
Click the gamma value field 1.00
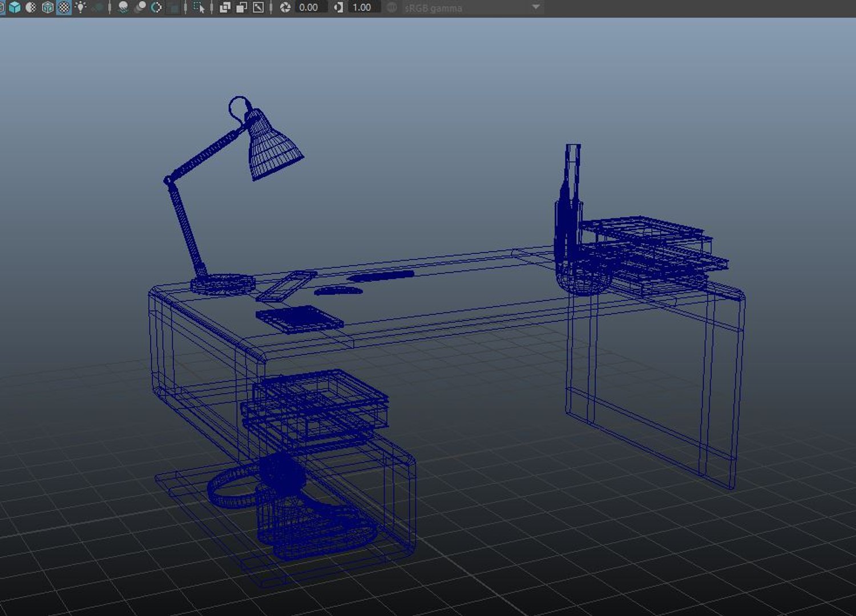coord(364,7)
